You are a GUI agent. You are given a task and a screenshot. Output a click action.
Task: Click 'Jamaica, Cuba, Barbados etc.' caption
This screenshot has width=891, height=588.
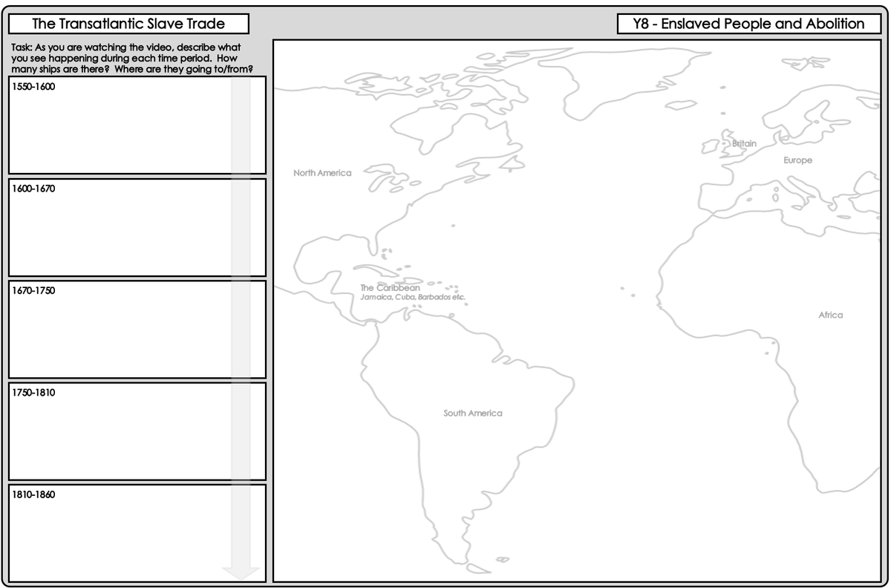(x=413, y=297)
